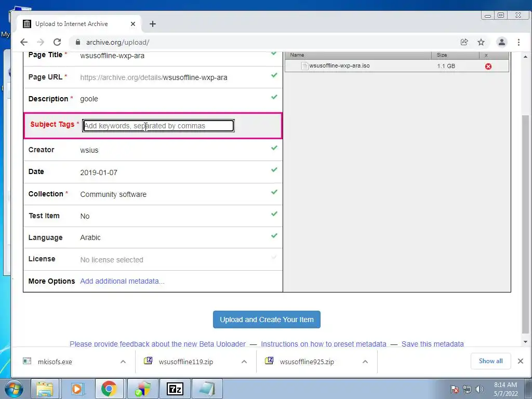Click the page scrollbar down arrow
This screenshot has width=532, height=399.
(526, 342)
